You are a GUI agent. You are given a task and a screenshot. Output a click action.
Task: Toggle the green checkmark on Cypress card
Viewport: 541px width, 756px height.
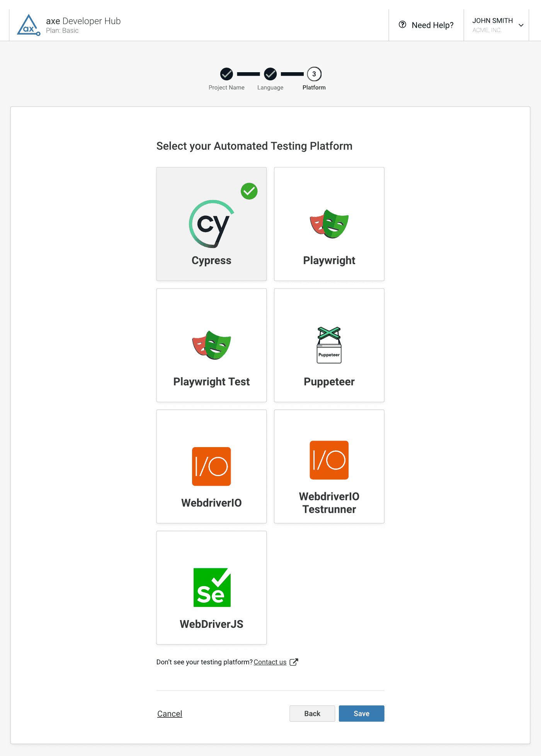[249, 191]
